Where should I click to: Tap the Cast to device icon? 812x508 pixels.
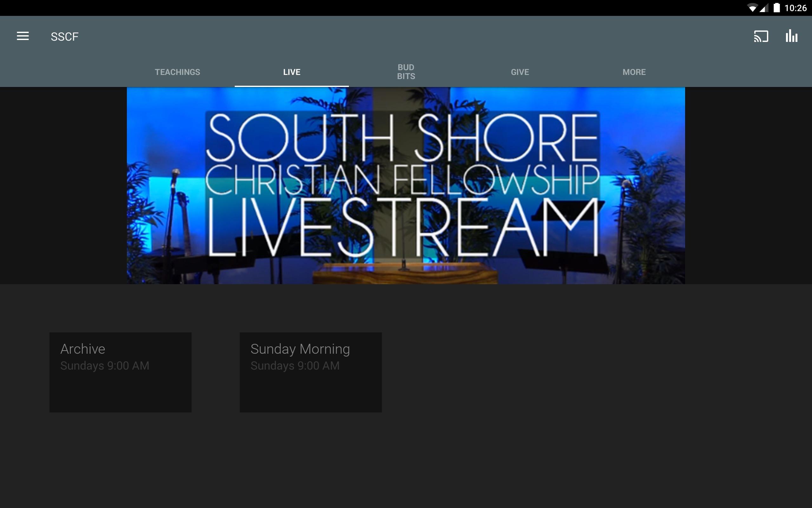click(761, 36)
